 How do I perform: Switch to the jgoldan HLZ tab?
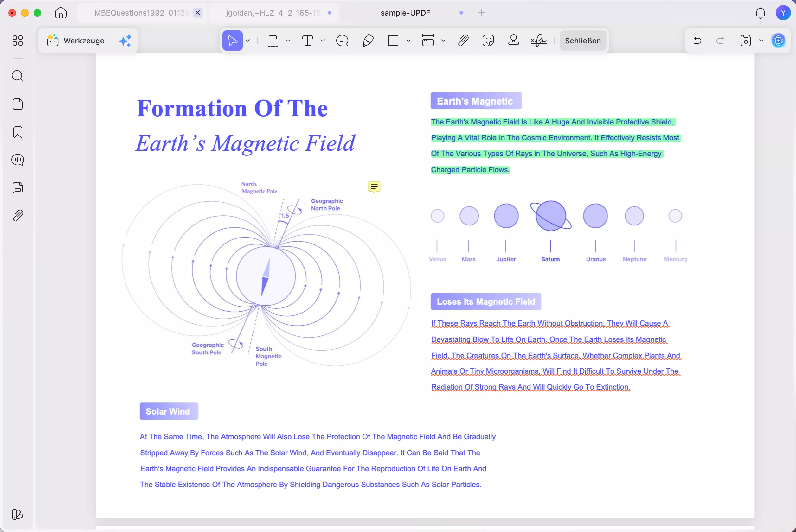point(273,13)
